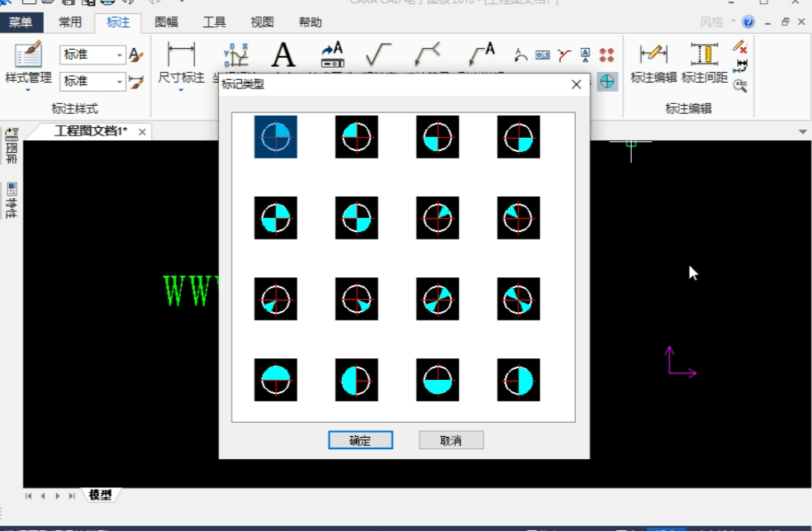Select the chamfer/weld symbol leader tool
812x531 pixels.
coord(428,55)
